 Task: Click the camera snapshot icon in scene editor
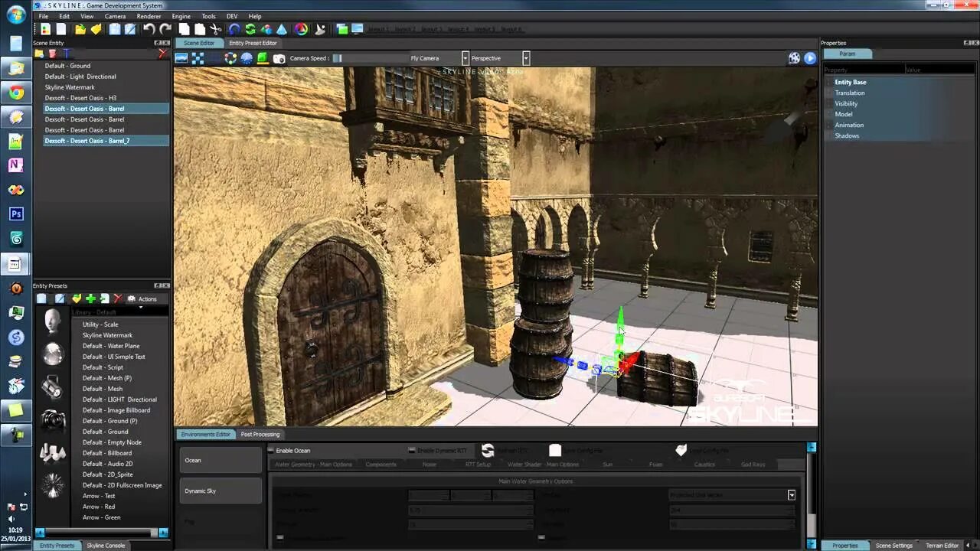coord(279,58)
